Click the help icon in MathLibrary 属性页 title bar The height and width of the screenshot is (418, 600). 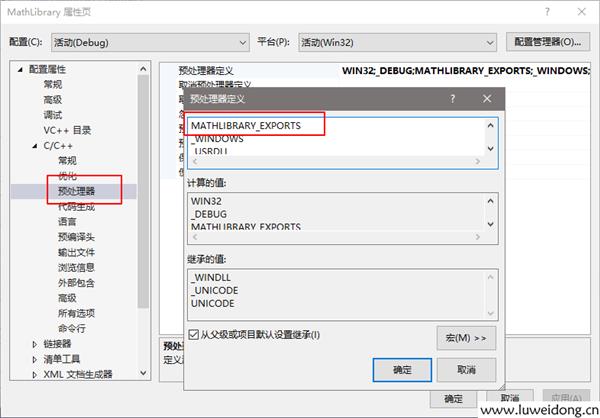[x=547, y=11]
